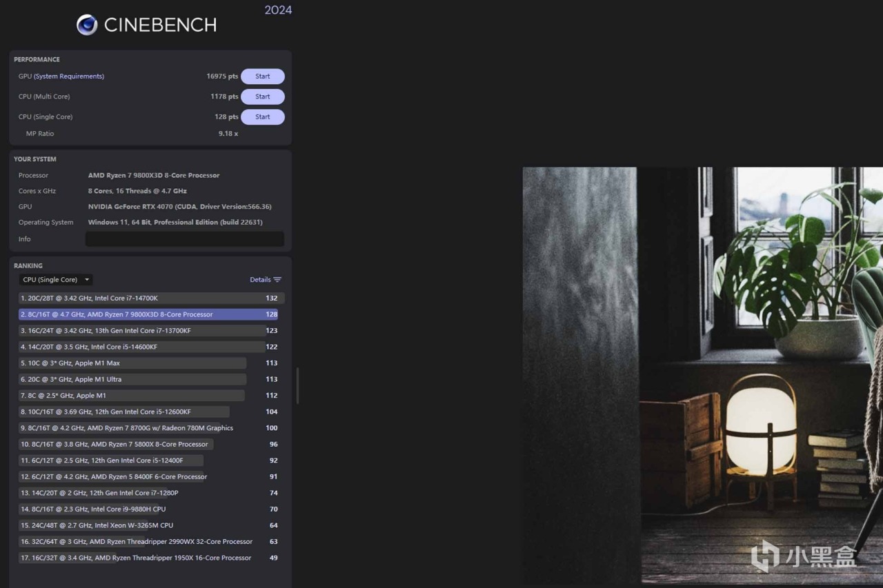Start the GPU benchmark test

(x=263, y=77)
